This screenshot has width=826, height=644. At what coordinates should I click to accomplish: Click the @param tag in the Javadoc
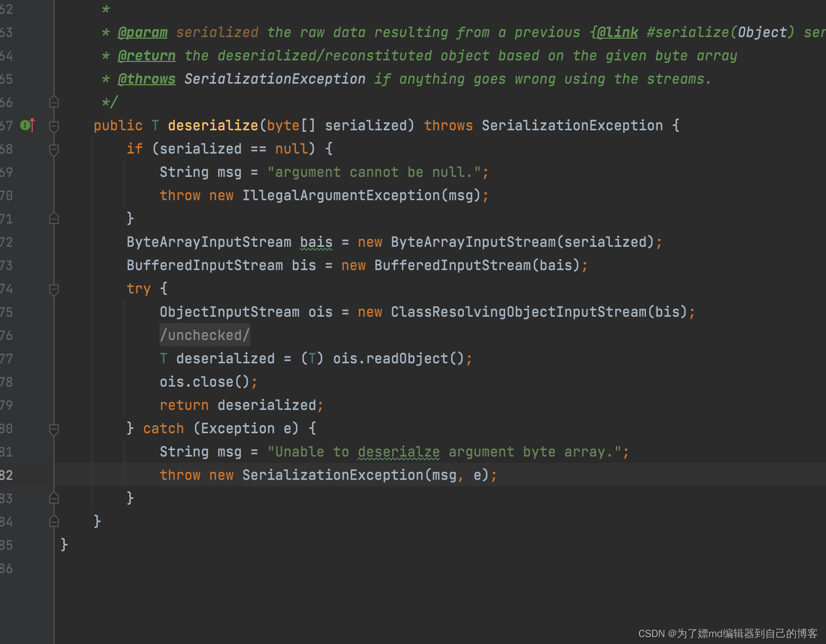(x=142, y=32)
